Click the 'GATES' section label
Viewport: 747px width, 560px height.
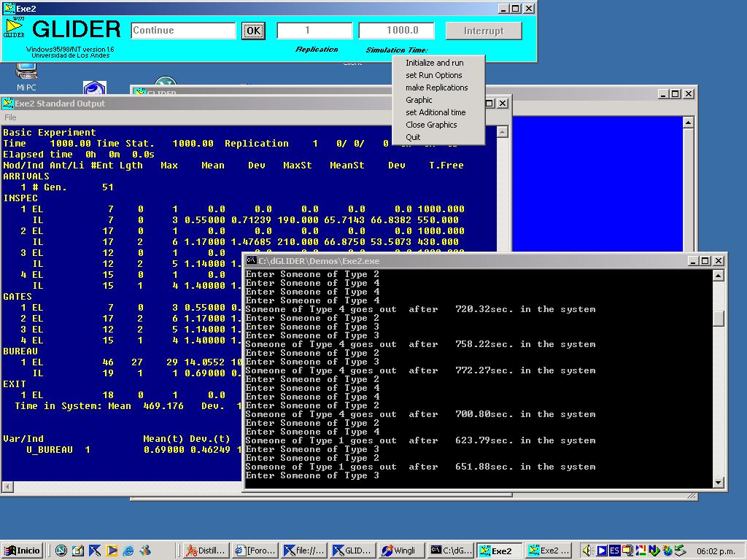tap(18, 297)
